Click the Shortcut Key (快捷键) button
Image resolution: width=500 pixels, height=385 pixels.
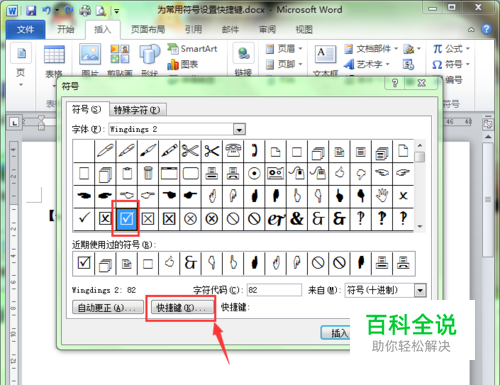[x=182, y=307]
